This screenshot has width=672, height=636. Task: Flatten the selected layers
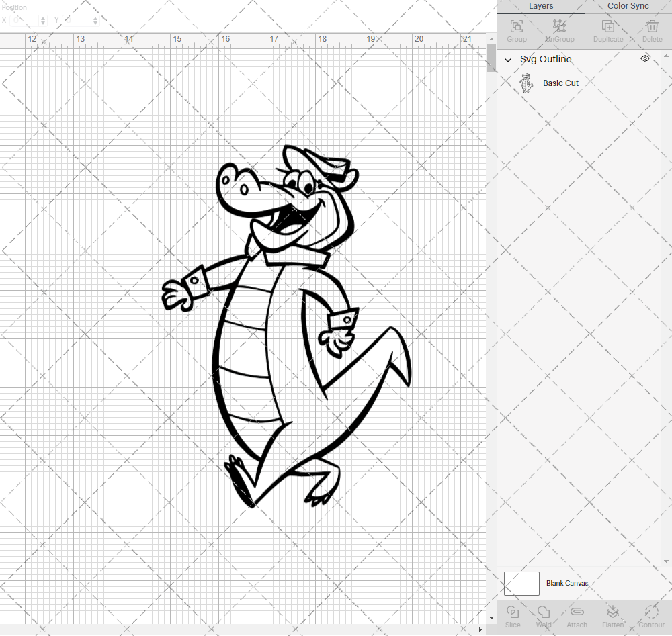point(613,616)
